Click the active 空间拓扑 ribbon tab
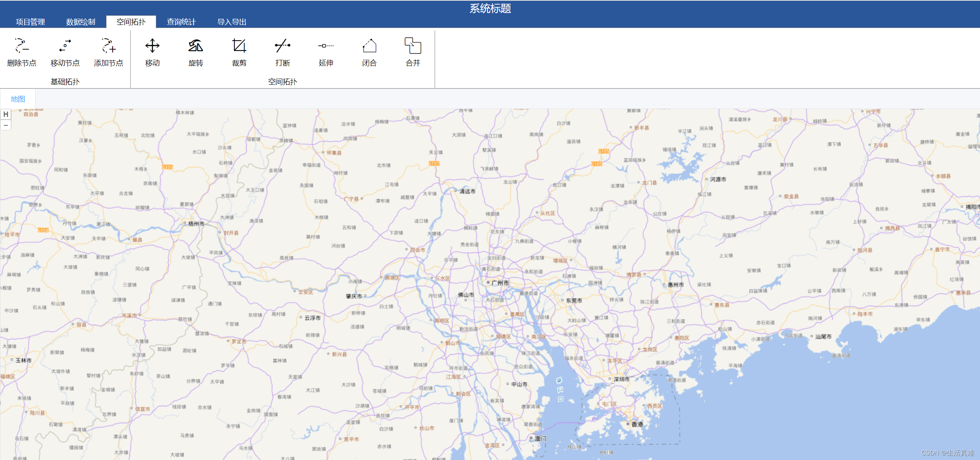This screenshot has width=980, height=460. coord(131,22)
